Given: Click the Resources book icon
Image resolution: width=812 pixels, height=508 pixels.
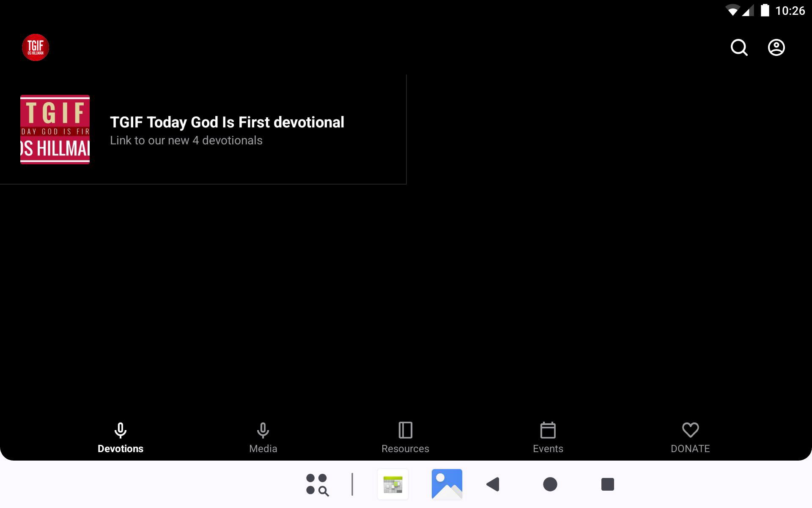Looking at the screenshot, I should click(x=405, y=430).
